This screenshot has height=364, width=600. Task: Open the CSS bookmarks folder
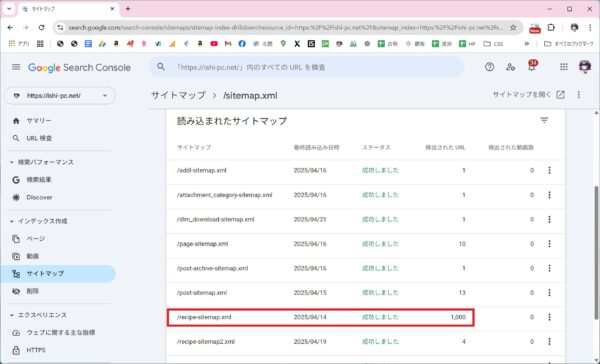(x=493, y=44)
